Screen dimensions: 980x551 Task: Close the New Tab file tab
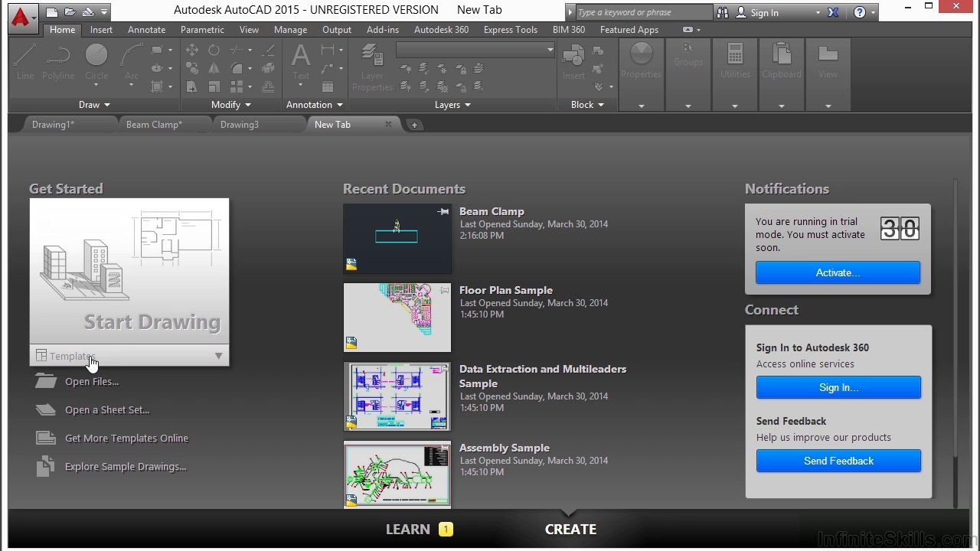coord(388,124)
